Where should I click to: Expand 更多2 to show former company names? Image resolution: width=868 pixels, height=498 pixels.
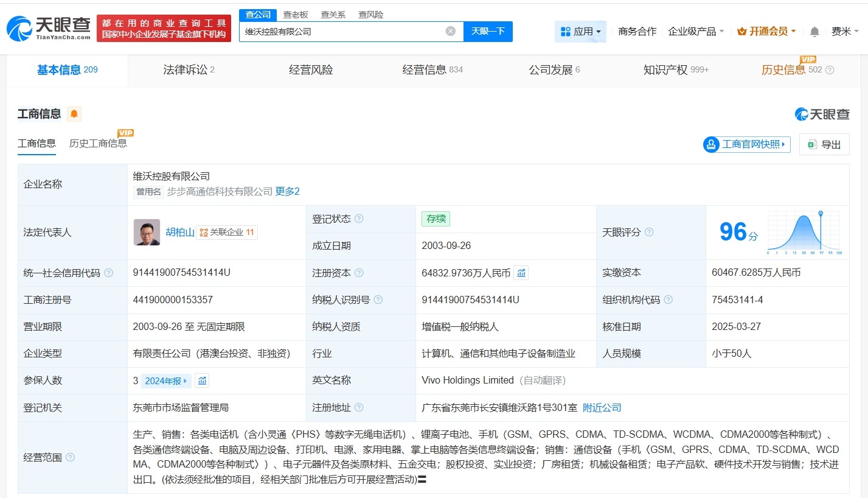pyautogui.click(x=286, y=191)
